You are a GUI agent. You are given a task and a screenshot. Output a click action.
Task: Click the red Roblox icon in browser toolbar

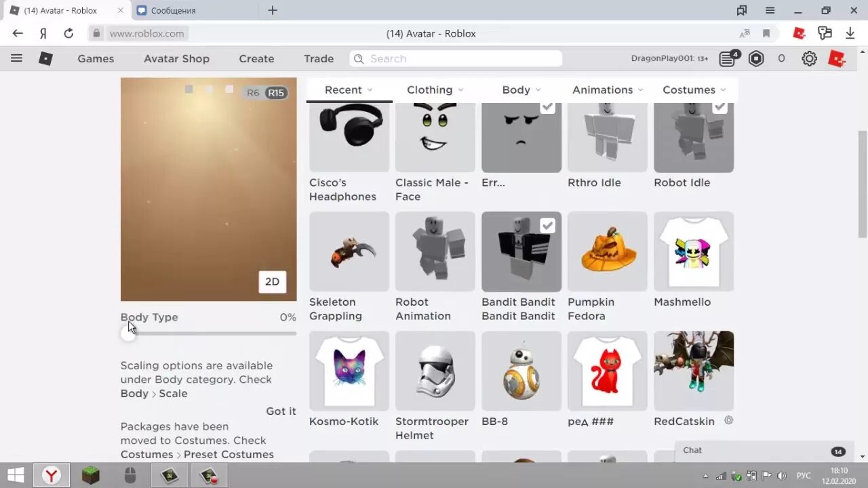click(x=800, y=33)
